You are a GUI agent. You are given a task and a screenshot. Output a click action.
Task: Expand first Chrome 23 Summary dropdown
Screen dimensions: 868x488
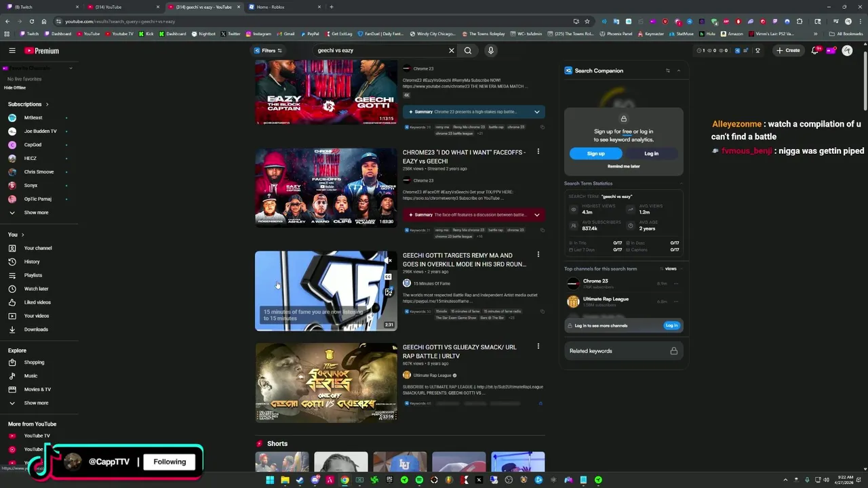click(536, 112)
